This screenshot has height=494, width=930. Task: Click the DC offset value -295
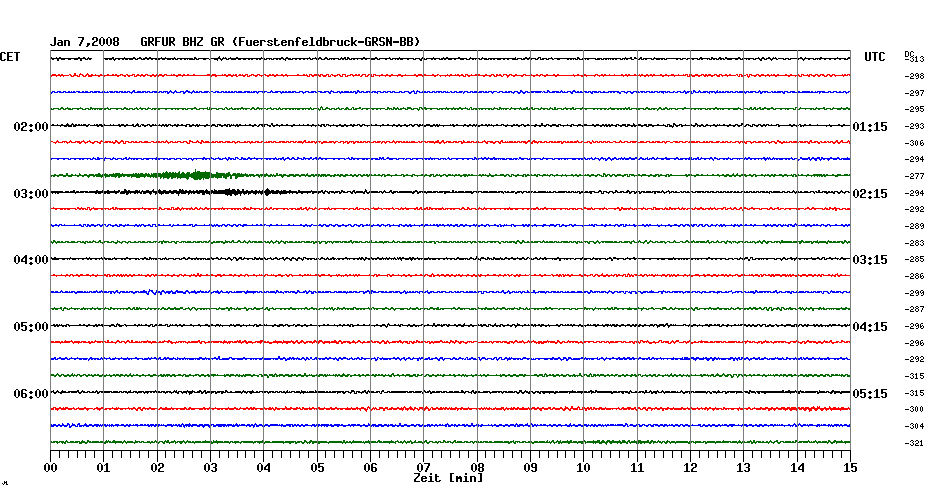[x=915, y=110]
